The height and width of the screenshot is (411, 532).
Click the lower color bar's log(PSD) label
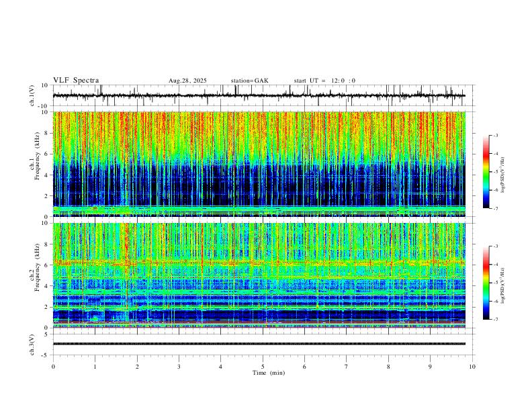[502, 285]
